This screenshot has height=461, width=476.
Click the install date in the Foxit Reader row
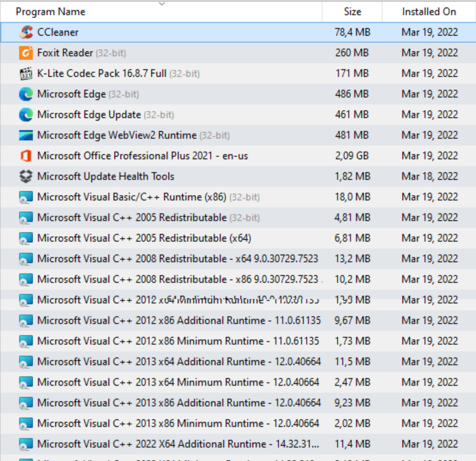point(430,53)
